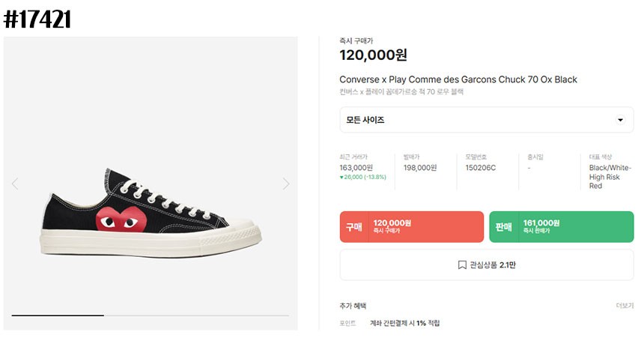Viewport: 644px width, 364px height.
Task: Click the green 판매 sell button
Action: (562, 227)
